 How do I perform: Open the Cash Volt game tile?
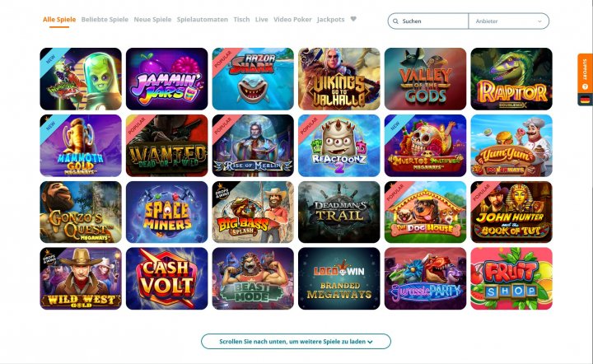[166, 278]
